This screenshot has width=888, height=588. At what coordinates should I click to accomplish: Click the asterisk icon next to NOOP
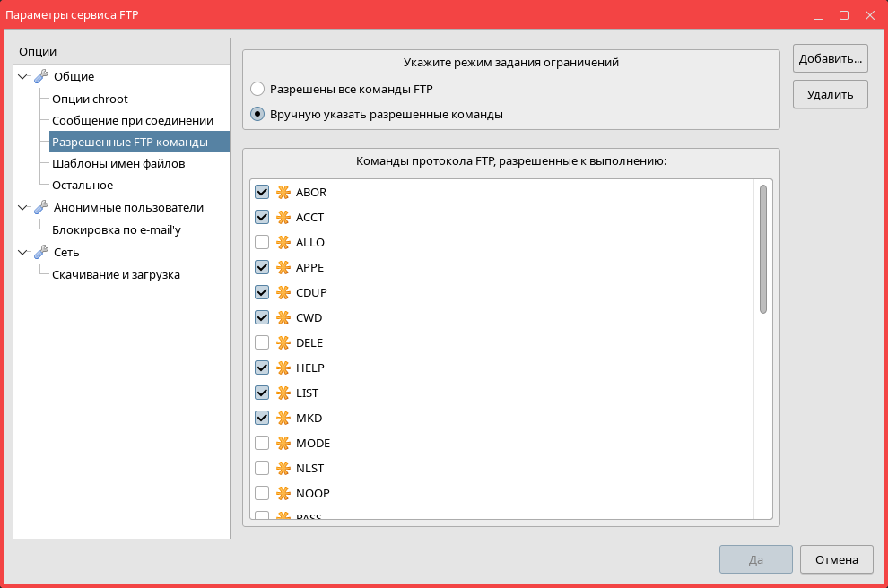click(x=283, y=494)
